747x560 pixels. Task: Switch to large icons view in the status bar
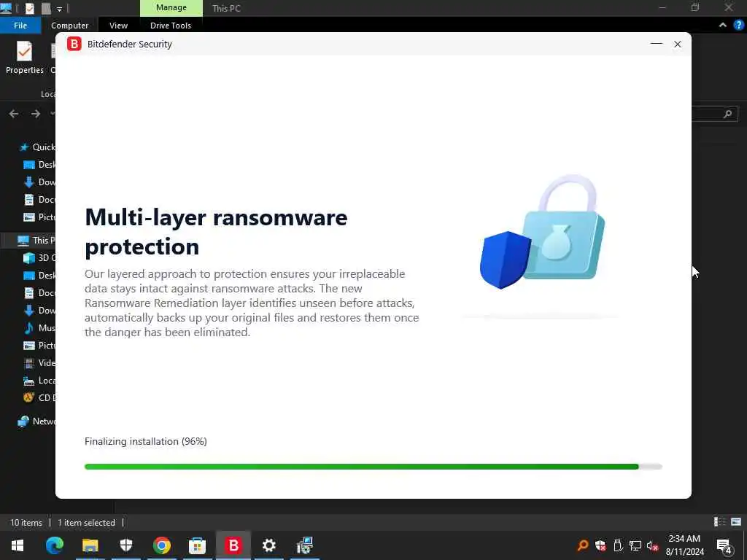(x=736, y=522)
